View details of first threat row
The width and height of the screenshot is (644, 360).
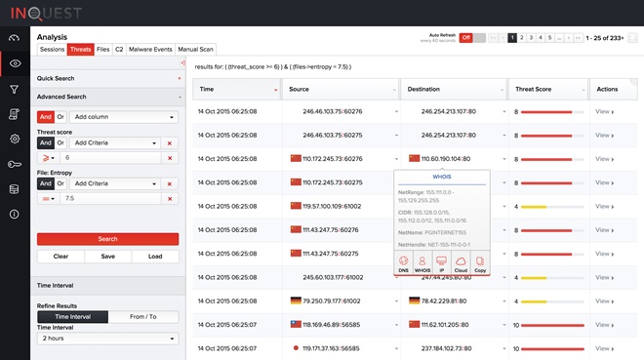coord(604,111)
